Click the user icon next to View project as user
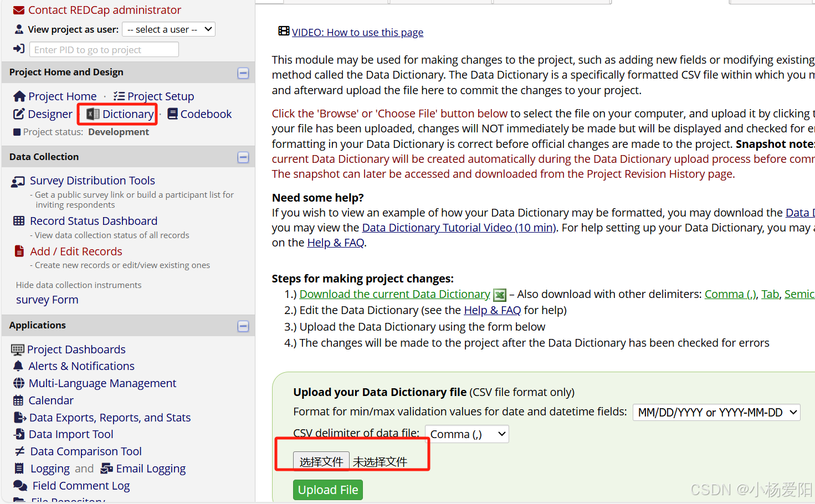The height and width of the screenshot is (504, 815). point(19,29)
